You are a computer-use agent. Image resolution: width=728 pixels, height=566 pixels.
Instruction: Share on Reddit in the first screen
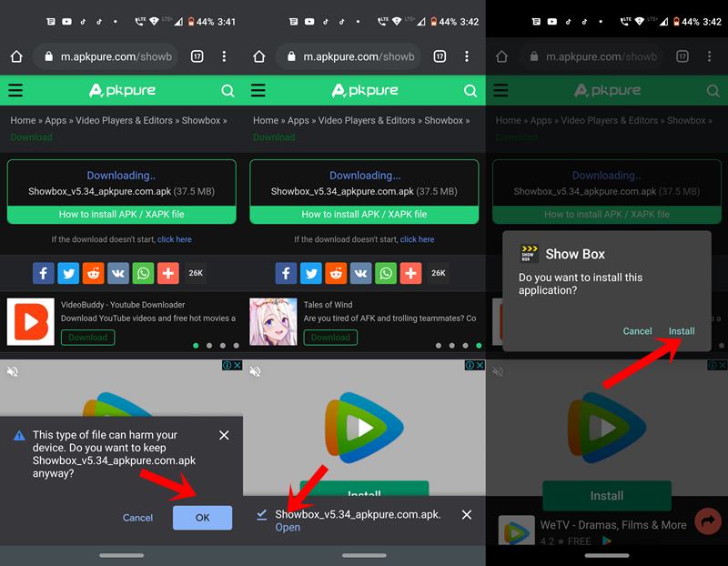94,273
